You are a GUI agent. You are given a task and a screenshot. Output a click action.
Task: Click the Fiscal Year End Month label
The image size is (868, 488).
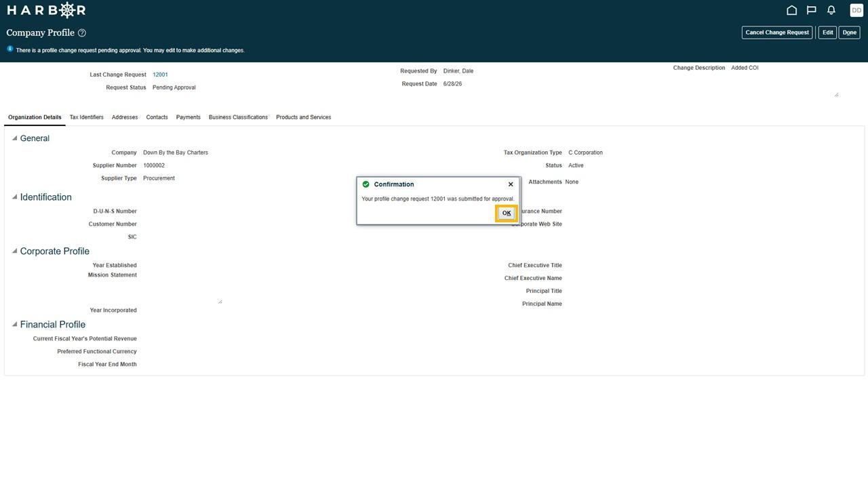[x=107, y=365]
